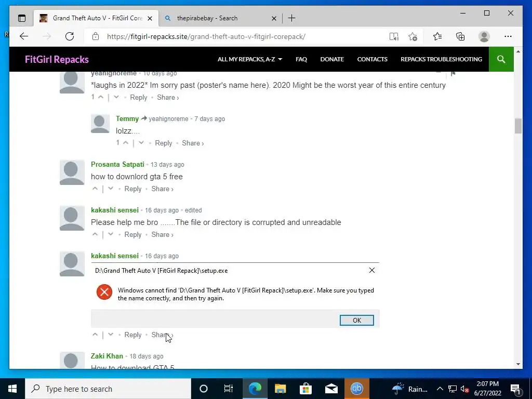Viewport: 532px width, 399px height.
Task: Click the Windows Start button
Action: (x=12, y=389)
